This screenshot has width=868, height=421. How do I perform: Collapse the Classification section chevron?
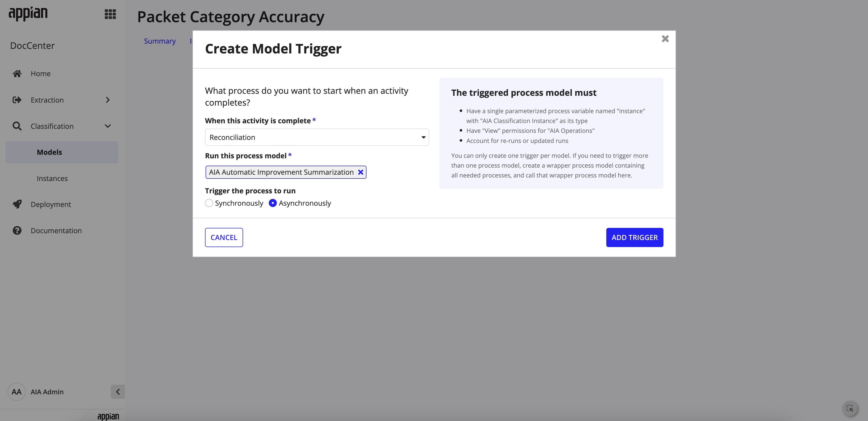(x=108, y=126)
